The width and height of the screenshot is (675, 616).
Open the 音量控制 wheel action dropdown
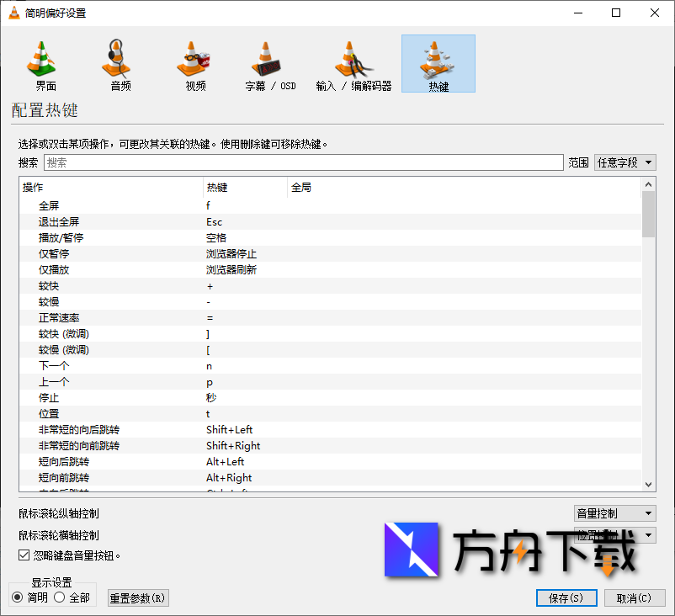coord(614,512)
